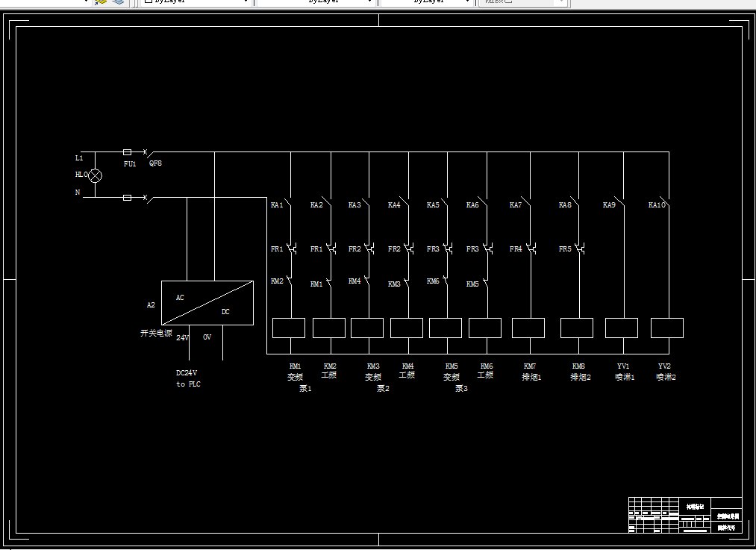Select the KM2 interlock contact label

click(x=277, y=281)
